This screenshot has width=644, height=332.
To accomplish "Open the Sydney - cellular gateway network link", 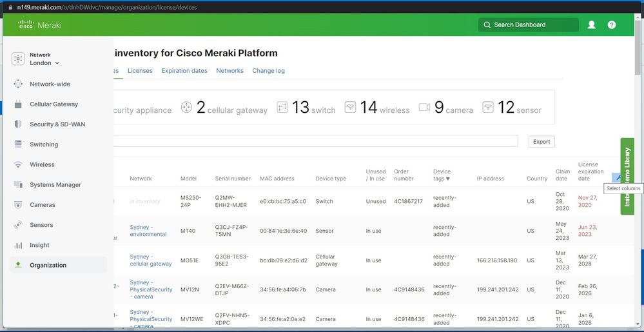I will click(x=151, y=260).
